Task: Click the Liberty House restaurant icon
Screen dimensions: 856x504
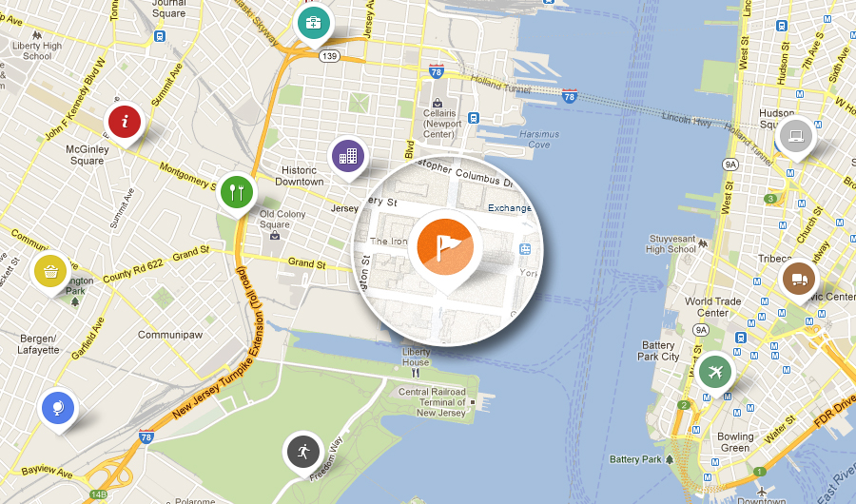Action: (x=416, y=373)
